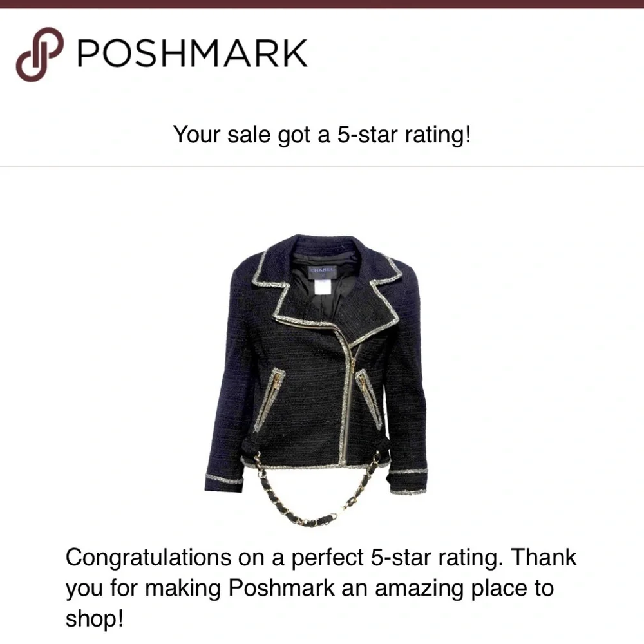Click the word 'shop!' ending the message
The image size is (644, 644).
(94, 618)
